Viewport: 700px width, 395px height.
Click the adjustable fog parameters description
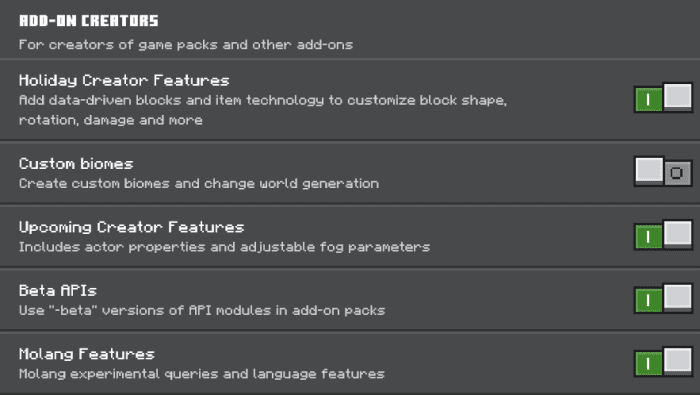click(x=224, y=247)
